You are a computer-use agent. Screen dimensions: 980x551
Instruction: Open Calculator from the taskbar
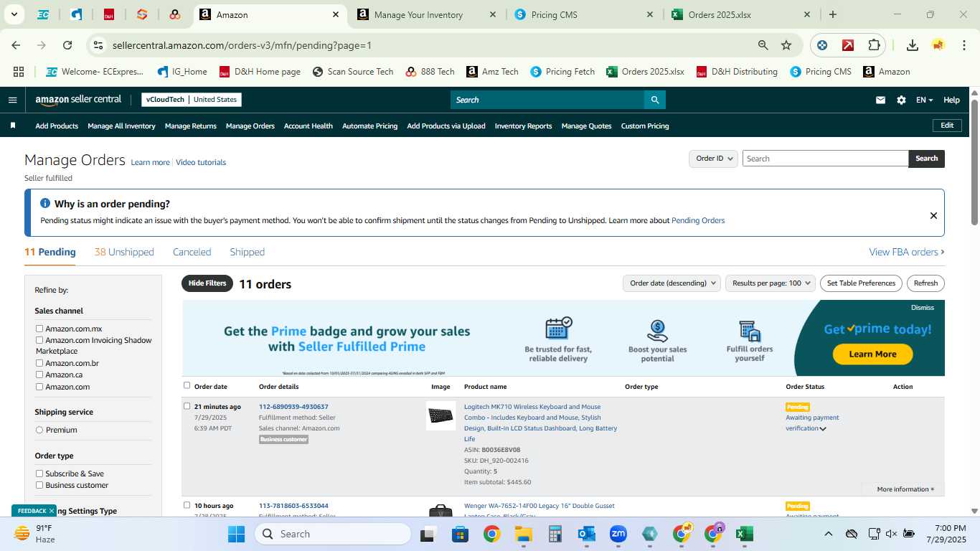[555, 534]
